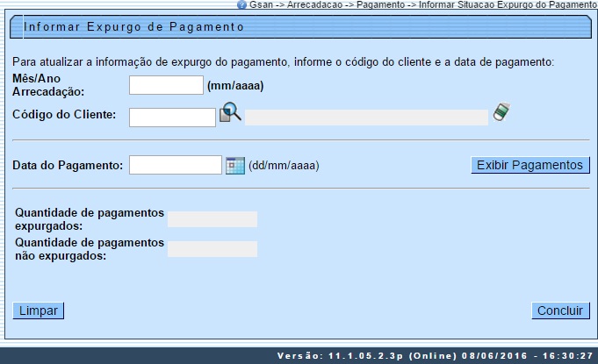Click the Limpar button

click(x=38, y=310)
